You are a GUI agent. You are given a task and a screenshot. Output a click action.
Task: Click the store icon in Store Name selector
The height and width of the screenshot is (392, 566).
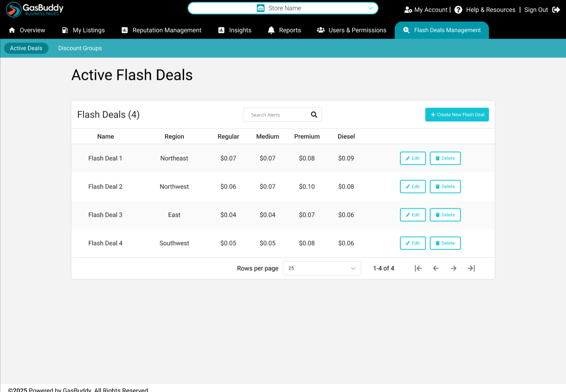[x=260, y=8]
